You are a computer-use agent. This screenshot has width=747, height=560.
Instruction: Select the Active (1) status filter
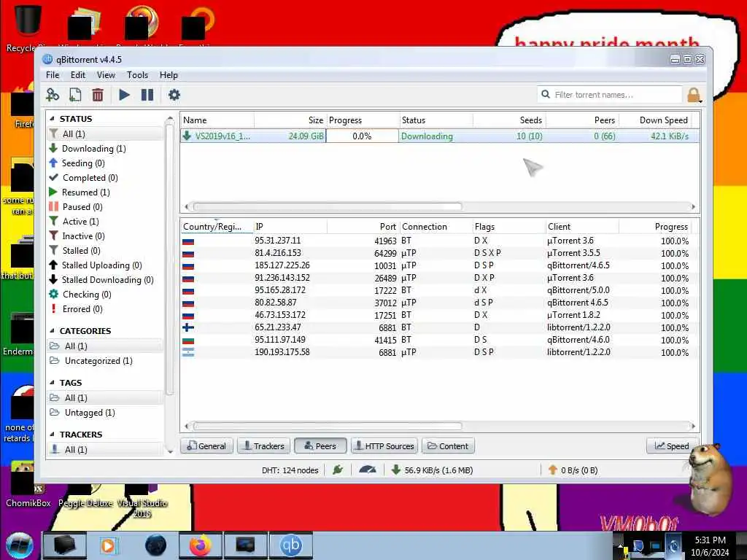point(105,222)
